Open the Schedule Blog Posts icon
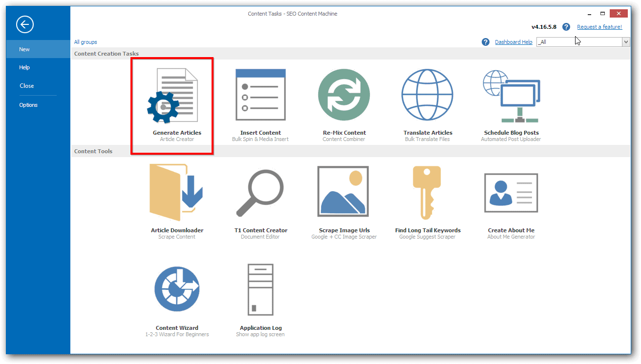641x364 pixels. coord(511,96)
